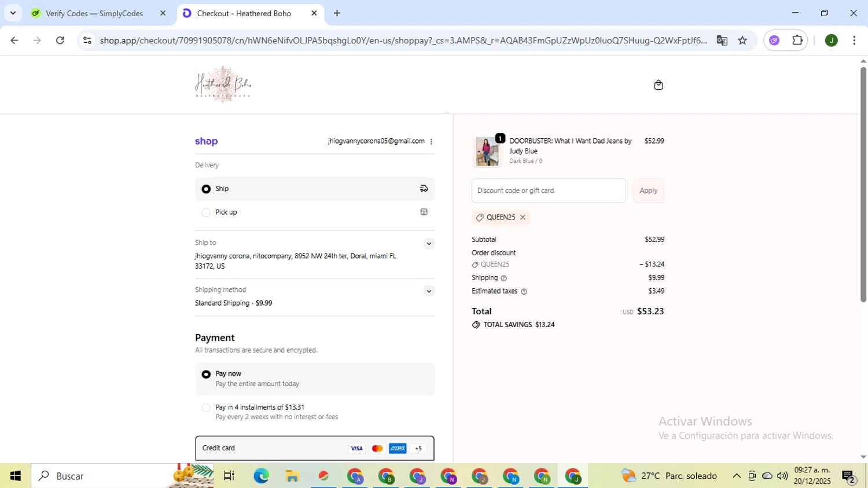This screenshot has width=868, height=488.
Task: Open the Chrome profile J avatar
Action: [831, 41]
